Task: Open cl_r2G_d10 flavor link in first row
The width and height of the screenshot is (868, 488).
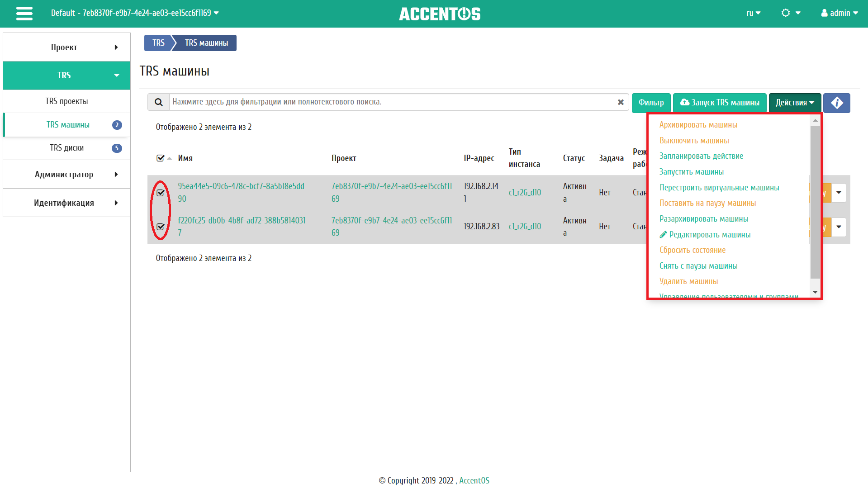Action: point(525,193)
